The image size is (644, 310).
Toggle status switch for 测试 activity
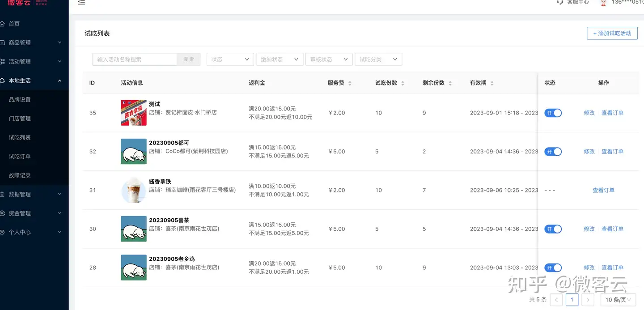[x=553, y=113]
